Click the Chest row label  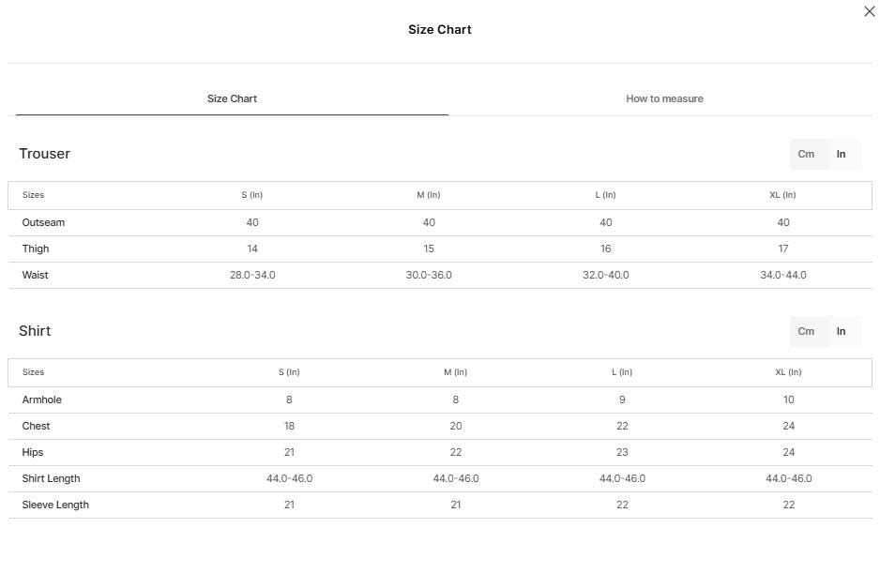[x=36, y=426]
